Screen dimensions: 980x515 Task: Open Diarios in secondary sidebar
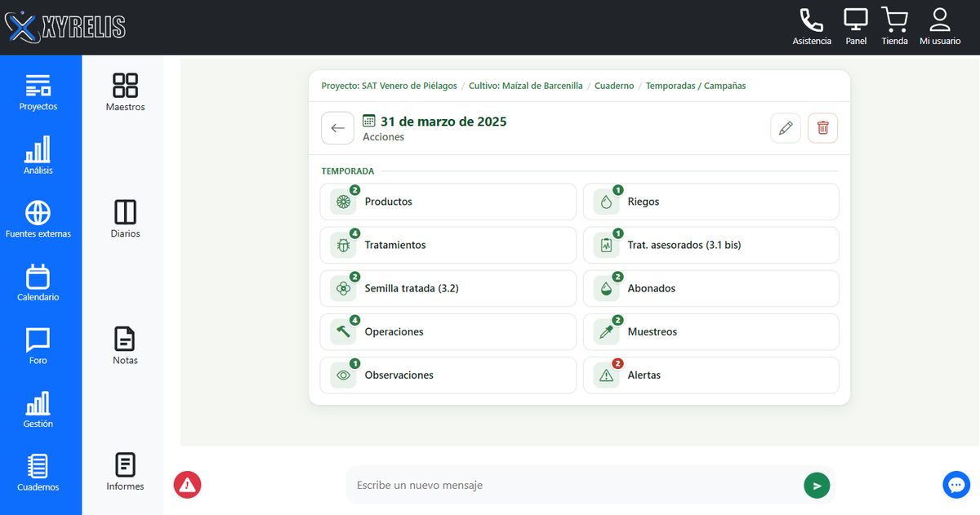[x=125, y=220]
